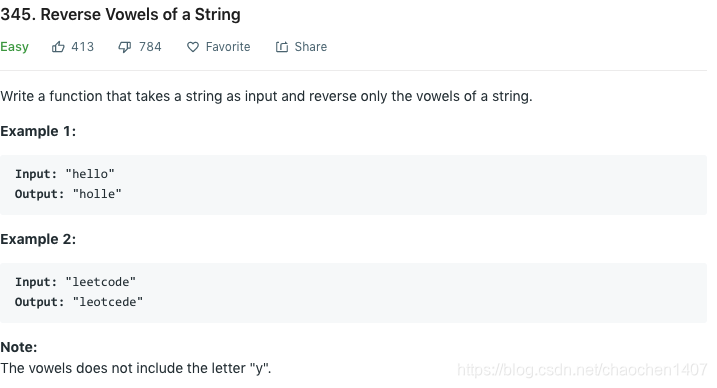Click the thumbs-down dislike icon
This screenshot has width=717, height=388.
(125, 47)
